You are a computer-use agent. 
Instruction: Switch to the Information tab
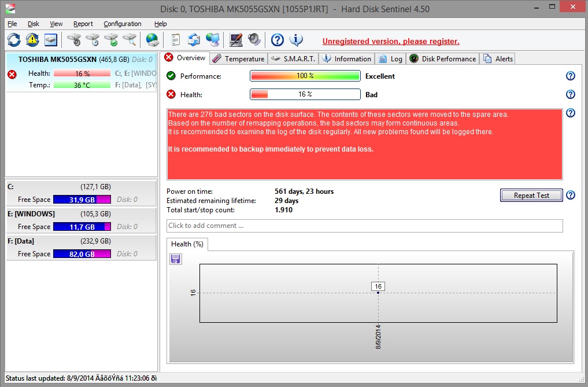(x=347, y=59)
